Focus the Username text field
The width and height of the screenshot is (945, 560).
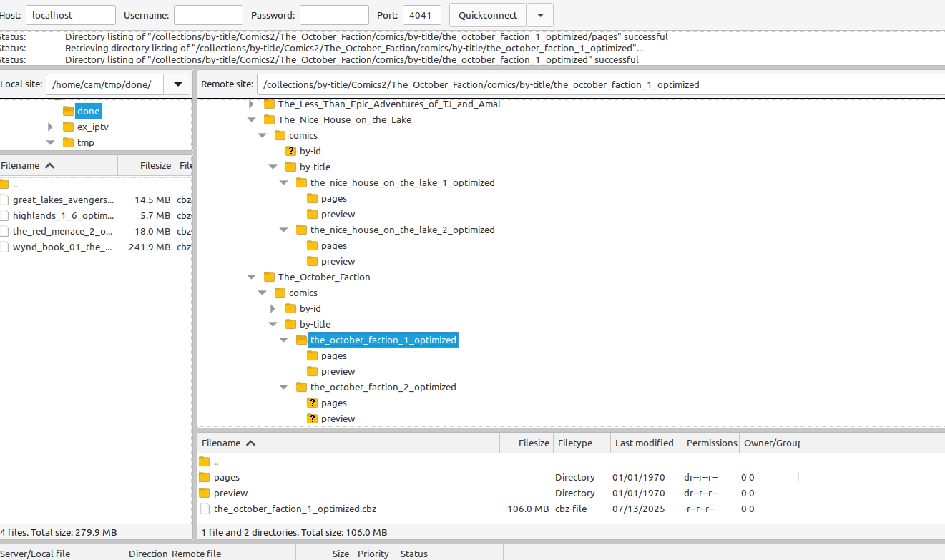(208, 15)
